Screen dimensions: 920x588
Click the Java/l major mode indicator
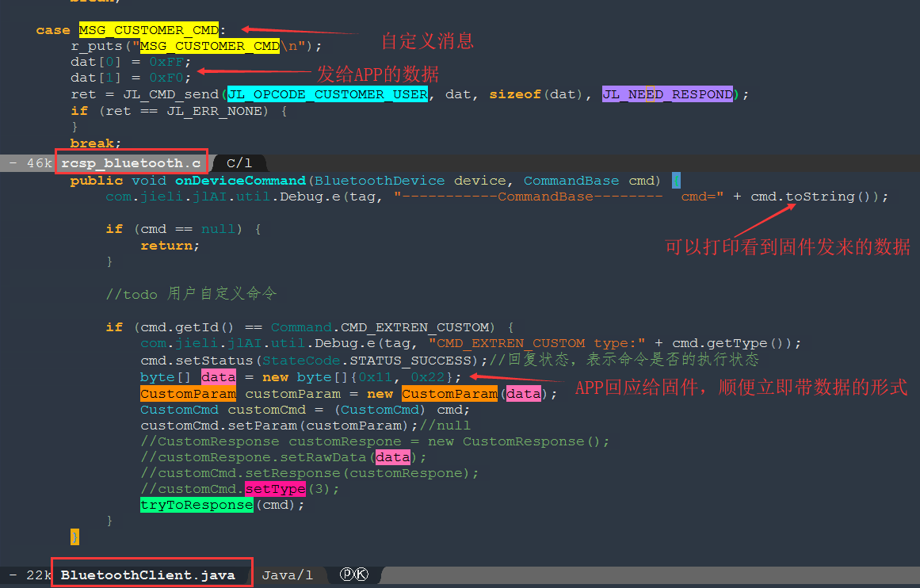pos(287,575)
